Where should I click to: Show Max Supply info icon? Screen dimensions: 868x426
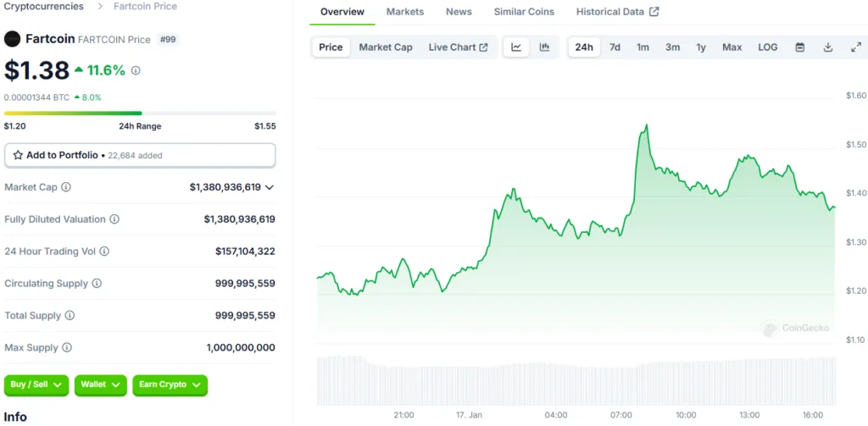click(x=67, y=347)
